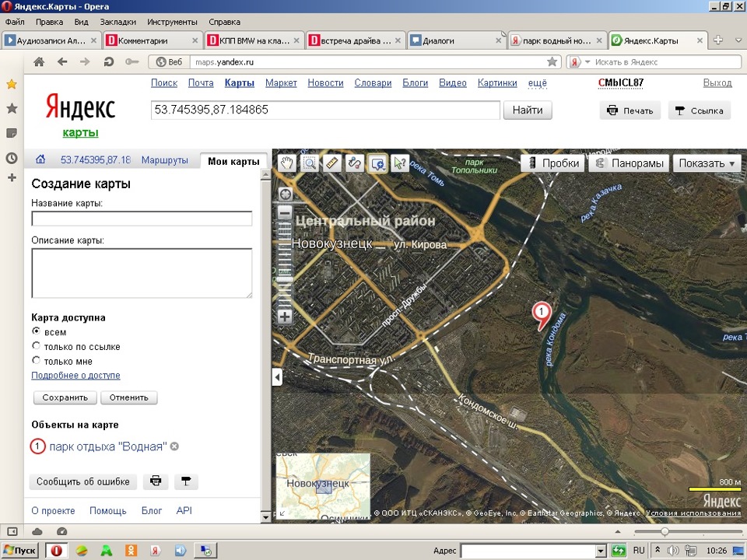The image size is (747, 560).
Task: Switch to the Маршруты tab
Action: (x=164, y=160)
